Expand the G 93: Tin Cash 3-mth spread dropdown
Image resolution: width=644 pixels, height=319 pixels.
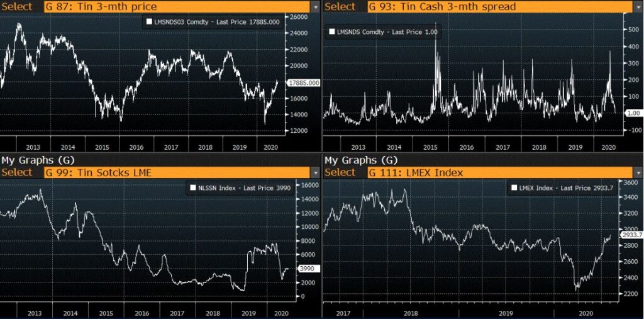637,7
